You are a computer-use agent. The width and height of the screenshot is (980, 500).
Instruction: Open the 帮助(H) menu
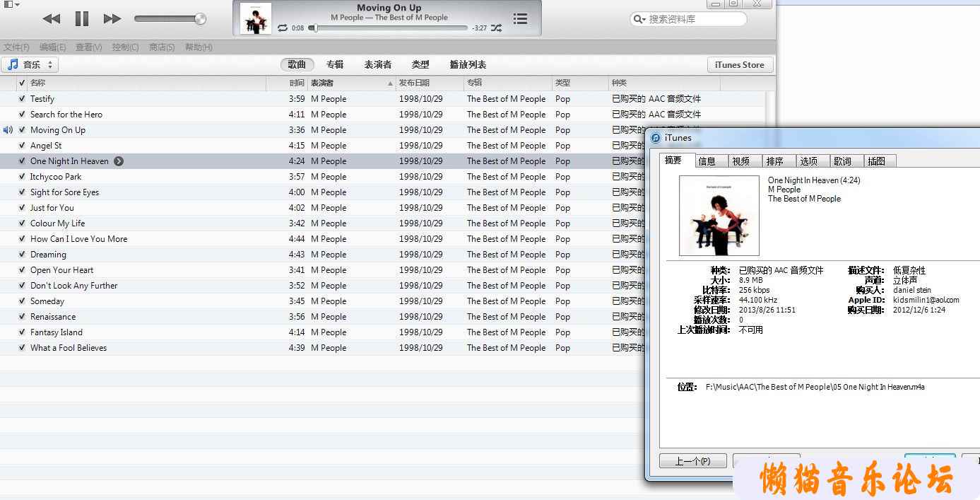[199, 47]
